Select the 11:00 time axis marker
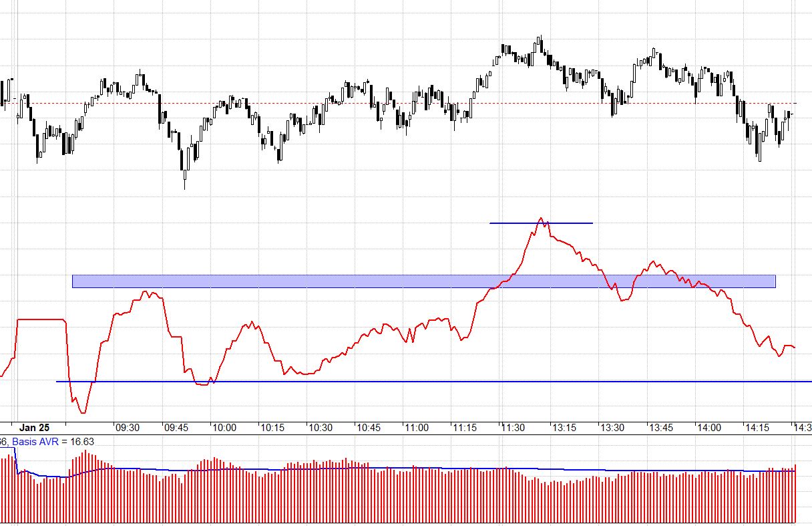The height and width of the screenshot is (526, 812). pos(417,428)
